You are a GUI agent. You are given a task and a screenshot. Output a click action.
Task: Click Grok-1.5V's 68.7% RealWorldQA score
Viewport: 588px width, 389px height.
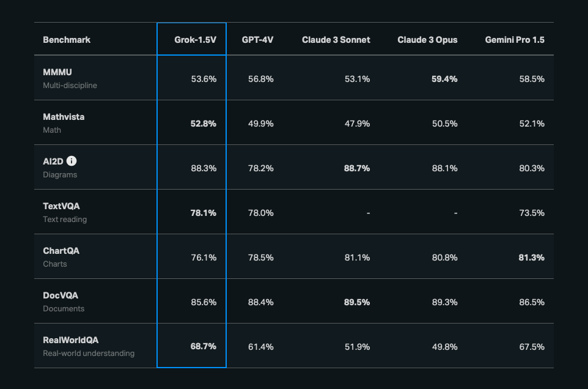pyautogui.click(x=203, y=347)
